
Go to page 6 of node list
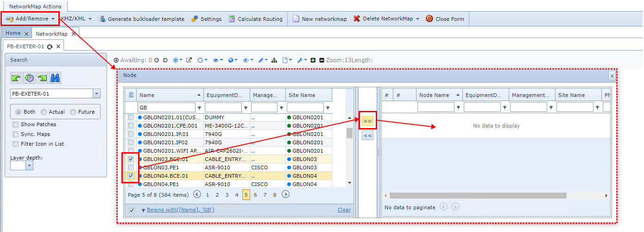[255, 195]
